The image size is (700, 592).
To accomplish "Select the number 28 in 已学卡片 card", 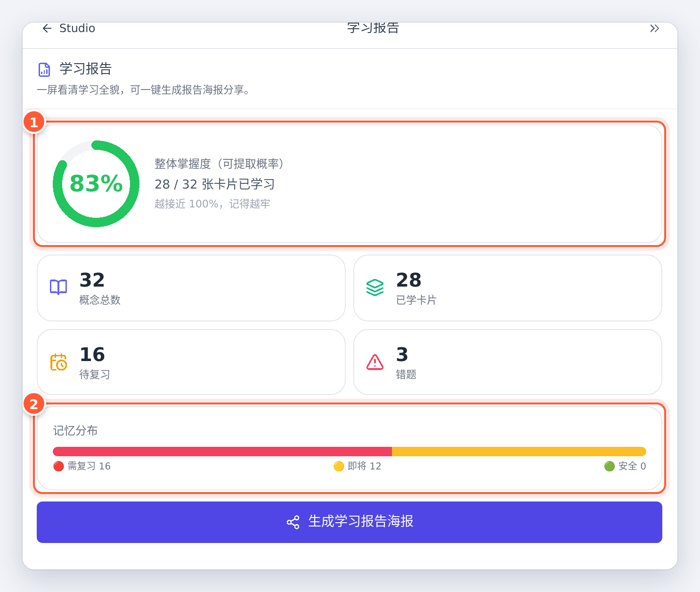I will pos(408,280).
